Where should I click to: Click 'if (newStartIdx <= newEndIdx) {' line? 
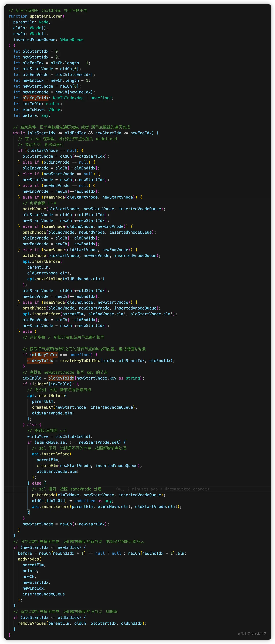[x=49, y=547]
